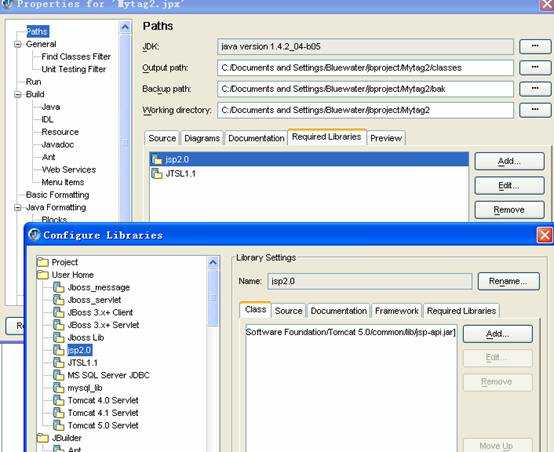
Task: Browse for Backup path with ellipsis button
Action: 535,89
